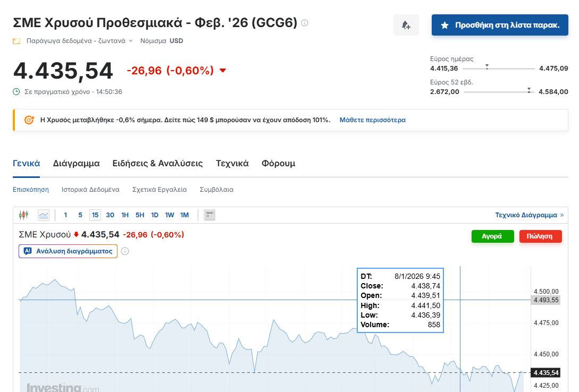Open the Διάγραμμα tab
Screen dimensions: 579x392
tap(76, 164)
